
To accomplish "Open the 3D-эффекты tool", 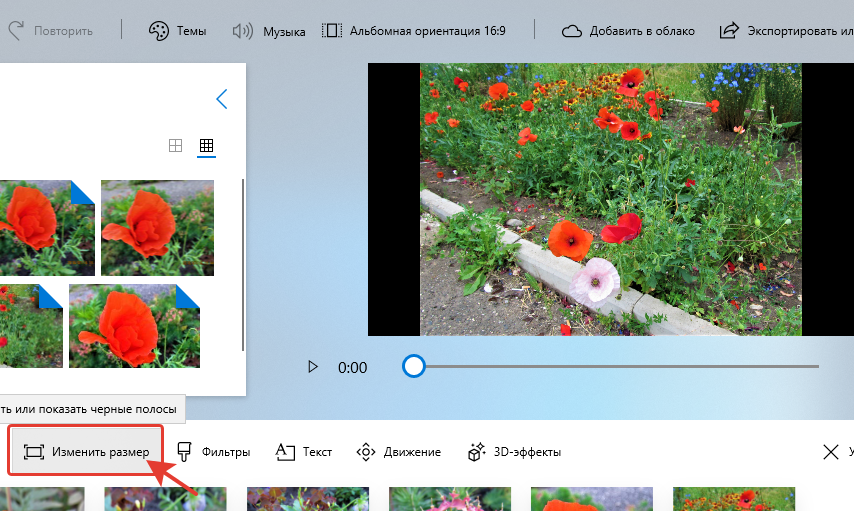I will point(476,452).
